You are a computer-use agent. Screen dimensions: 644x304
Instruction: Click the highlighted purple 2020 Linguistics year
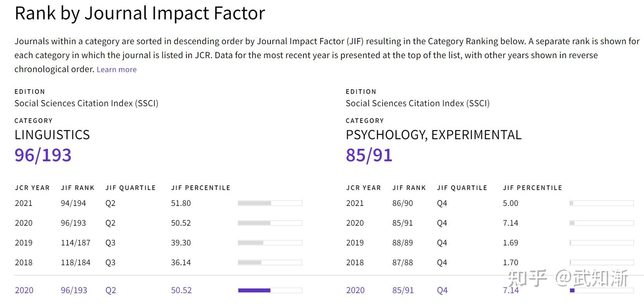coord(24,290)
